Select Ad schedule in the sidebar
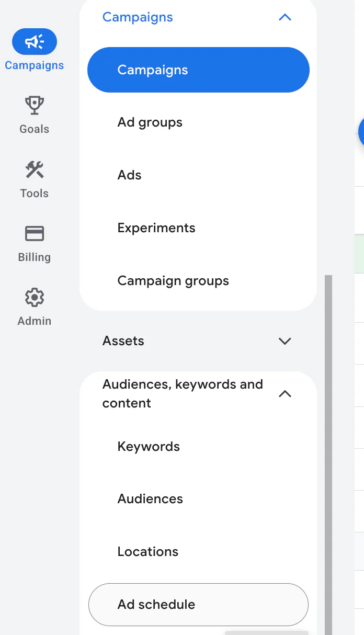This screenshot has height=635, width=364. (x=198, y=605)
